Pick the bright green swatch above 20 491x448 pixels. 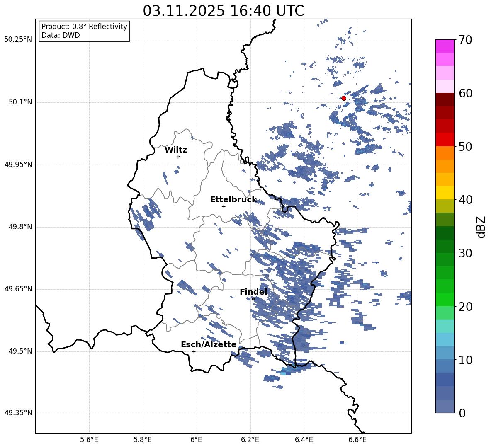(x=445, y=300)
